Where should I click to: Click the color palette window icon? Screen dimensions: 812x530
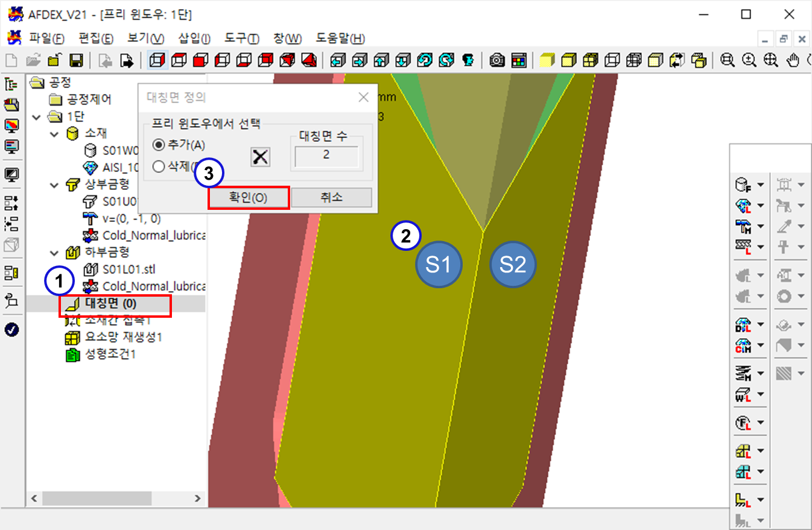tap(518, 60)
